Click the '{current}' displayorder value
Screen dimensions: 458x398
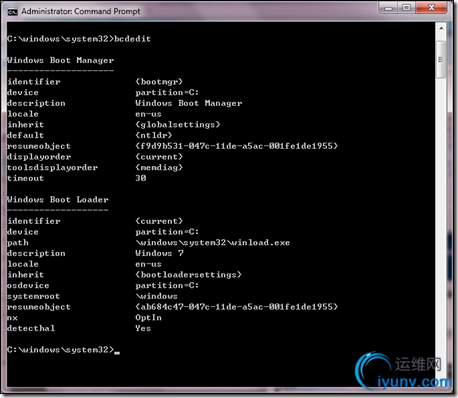pyautogui.click(x=159, y=157)
